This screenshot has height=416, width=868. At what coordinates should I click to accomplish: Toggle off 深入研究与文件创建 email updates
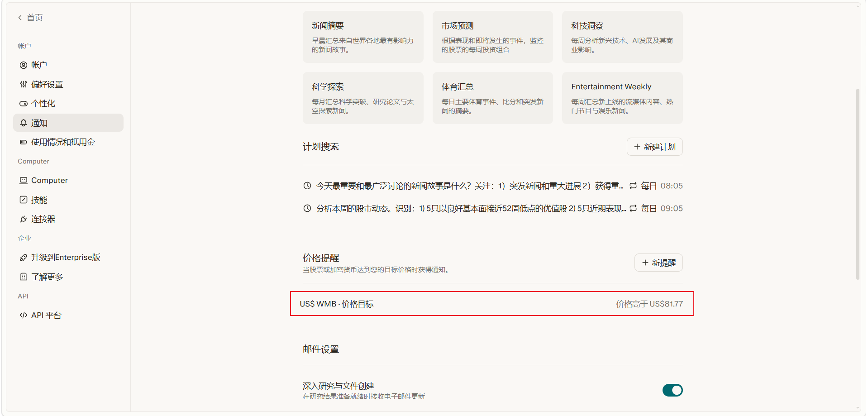pyautogui.click(x=672, y=390)
